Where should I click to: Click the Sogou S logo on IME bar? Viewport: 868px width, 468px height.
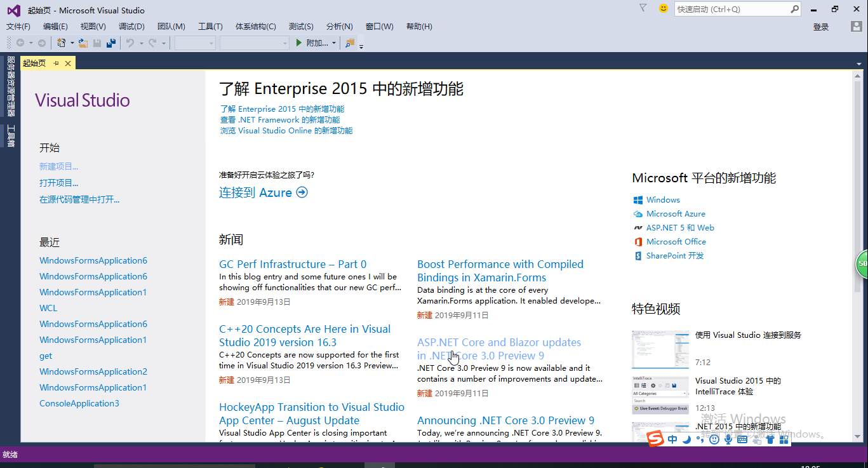[655, 439]
